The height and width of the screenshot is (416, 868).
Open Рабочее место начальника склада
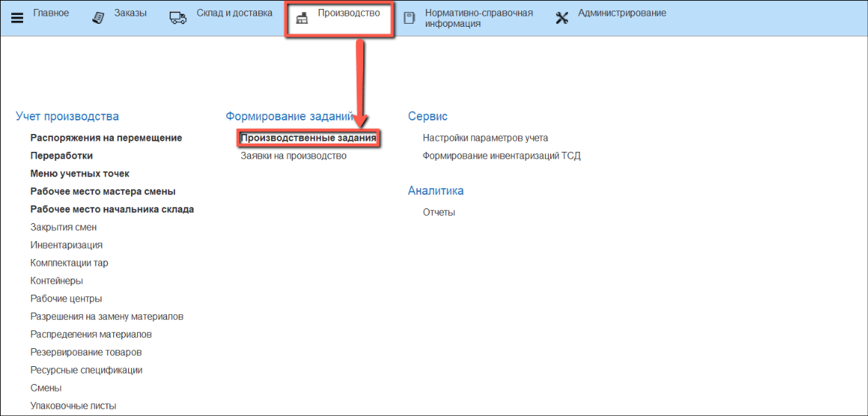(112, 210)
